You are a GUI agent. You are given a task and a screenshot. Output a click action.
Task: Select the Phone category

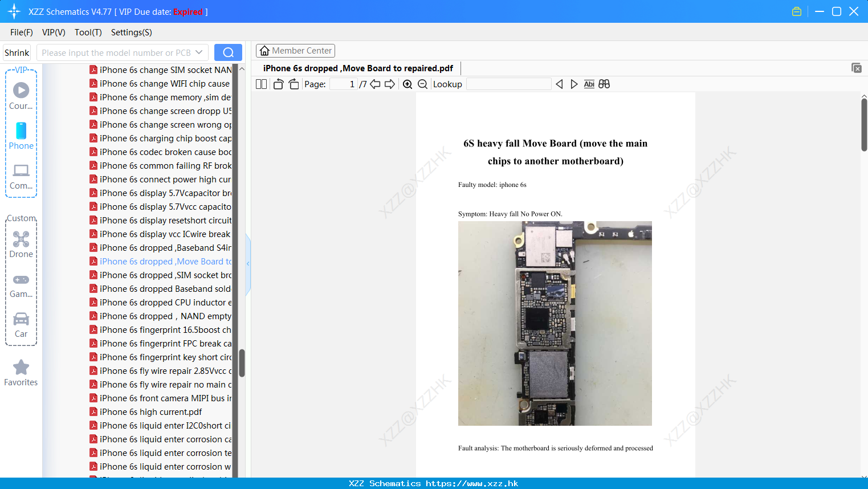21,136
